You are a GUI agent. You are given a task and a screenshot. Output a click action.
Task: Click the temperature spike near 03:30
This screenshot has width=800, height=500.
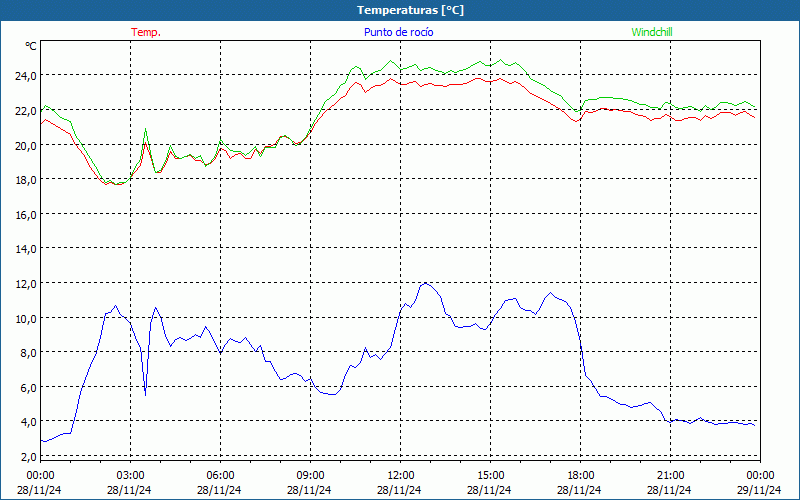[x=145, y=143]
